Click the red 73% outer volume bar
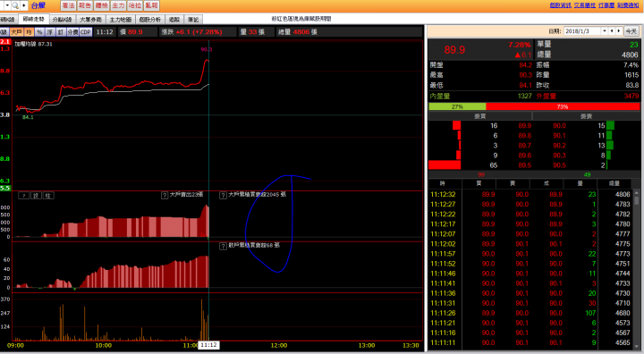This screenshot has width=644, height=354. click(563, 106)
